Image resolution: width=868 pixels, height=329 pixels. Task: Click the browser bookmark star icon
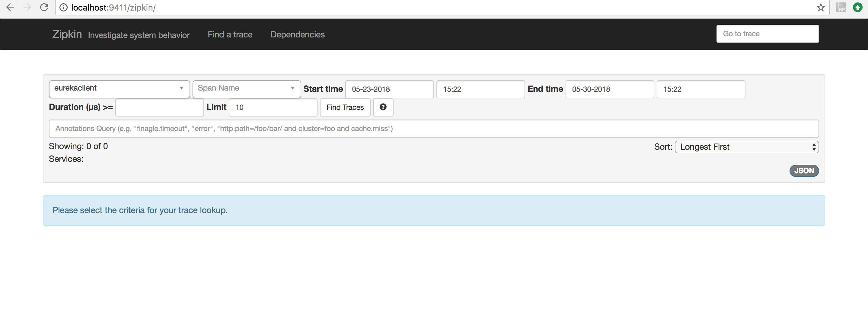821,7
